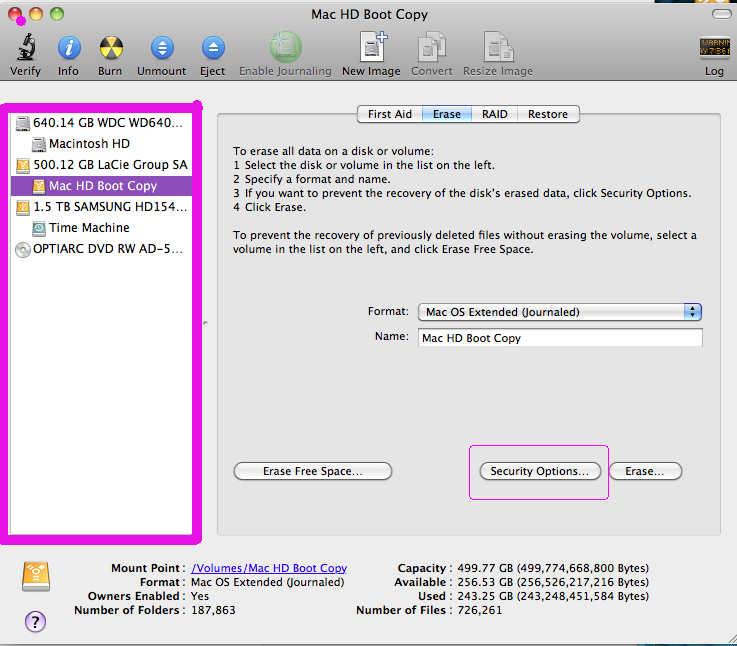This screenshot has width=737, height=646.
Task: Click the Resize Image toolbar icon
Action: tap(498, 47)
